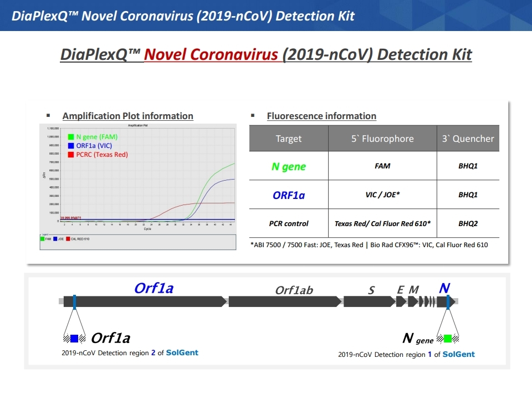Click the S gene arrow in genome map
The height and width of the screenshot is (399, 532).
click(368, 301)
